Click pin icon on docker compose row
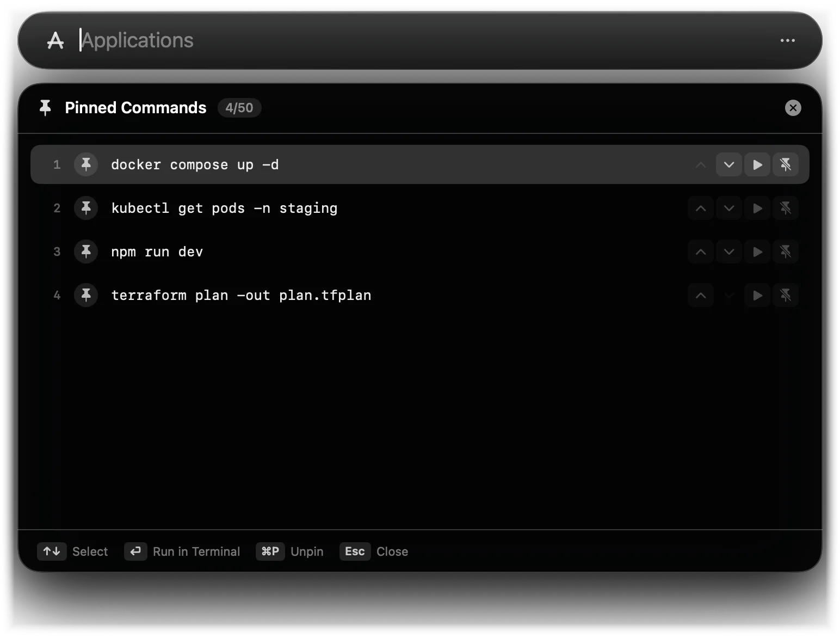The height and width of the screenshot is (638, 840). coord(86,164)
